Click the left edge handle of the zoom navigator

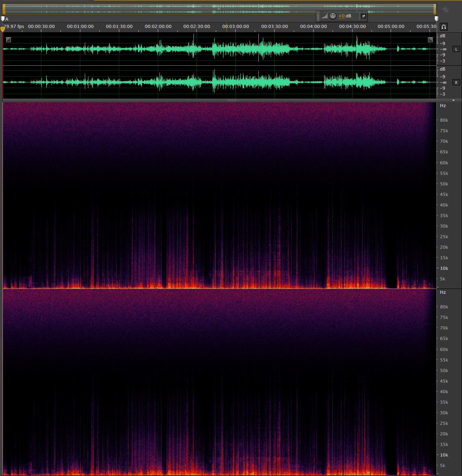click(4, 9)
